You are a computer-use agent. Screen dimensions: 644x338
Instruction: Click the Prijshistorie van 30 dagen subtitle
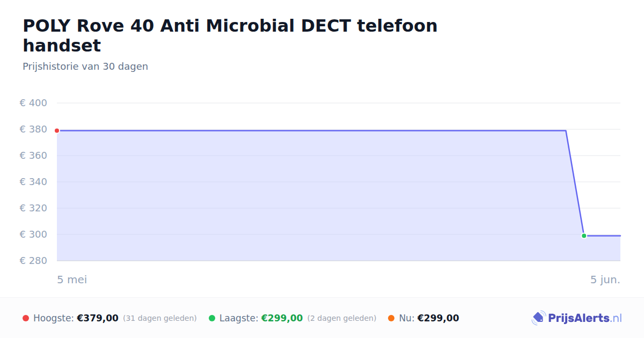[85, 67]
